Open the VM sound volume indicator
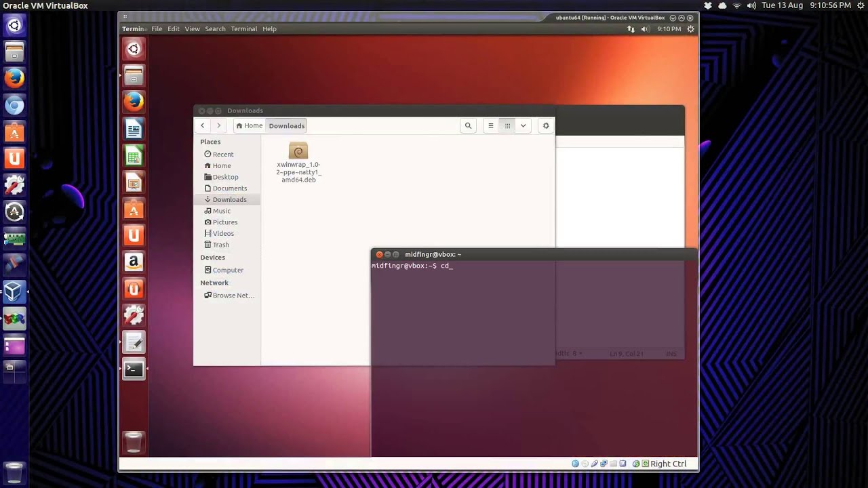The height and width of the screenshot is (488, 868). click(644, 29)
